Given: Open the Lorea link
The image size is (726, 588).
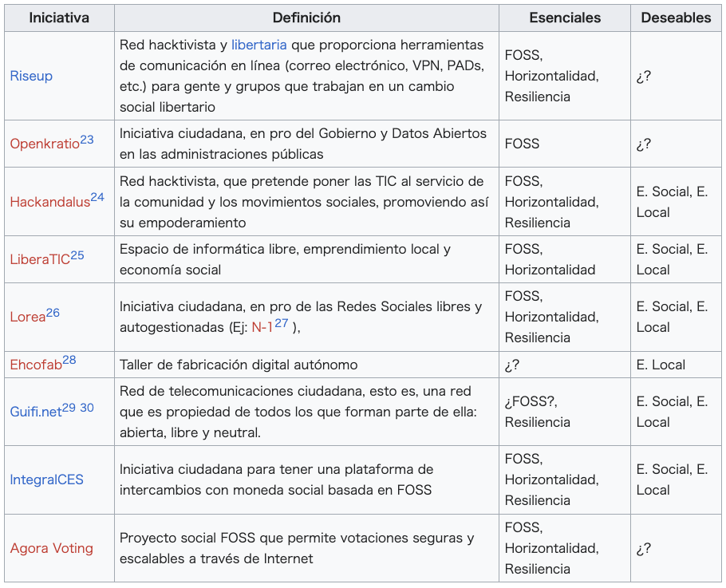Looking at the screenshot, I should [28, 318].
